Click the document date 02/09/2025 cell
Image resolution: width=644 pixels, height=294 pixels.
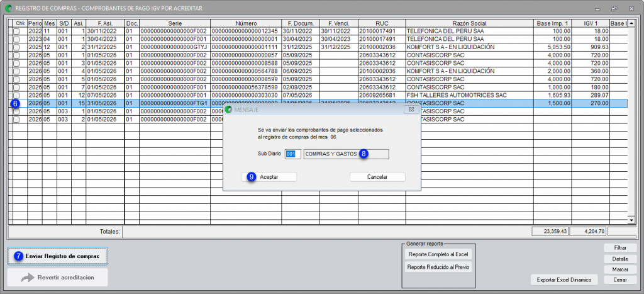301,87
